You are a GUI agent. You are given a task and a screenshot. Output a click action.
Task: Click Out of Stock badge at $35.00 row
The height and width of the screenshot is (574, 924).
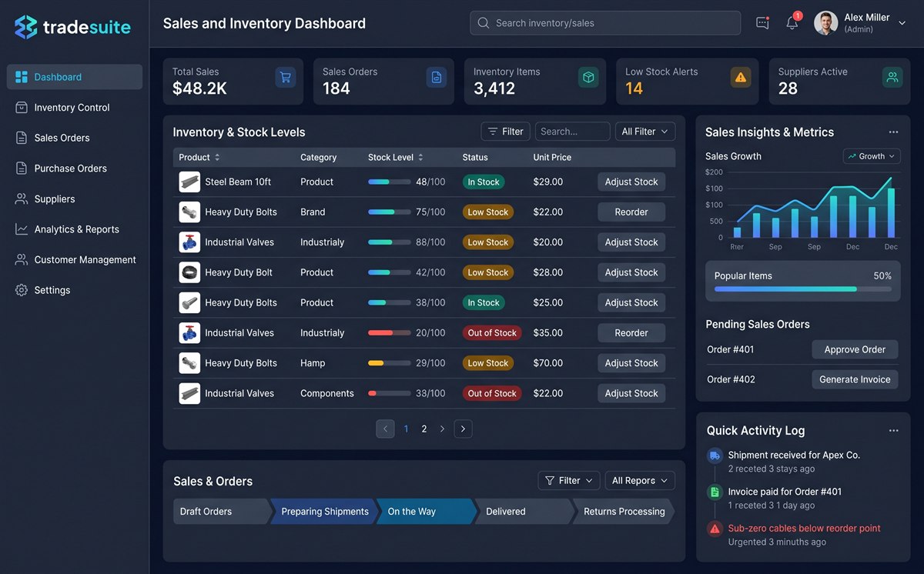point(492,333)
